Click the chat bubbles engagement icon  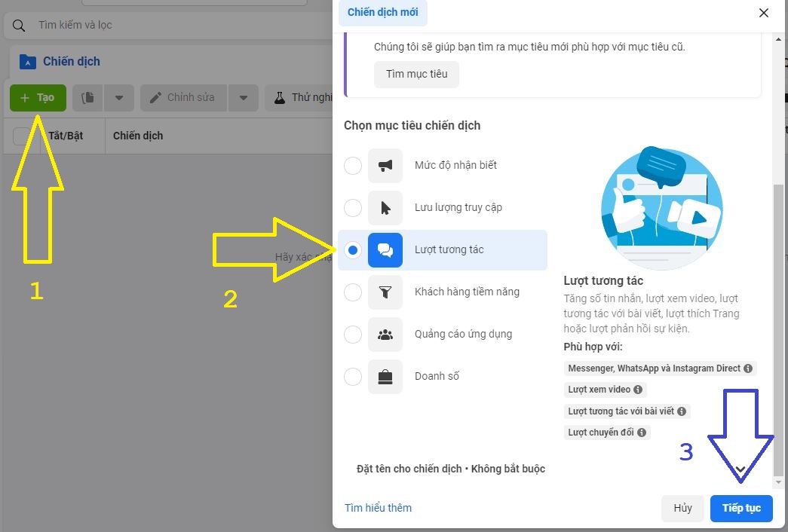click(385, 250)
